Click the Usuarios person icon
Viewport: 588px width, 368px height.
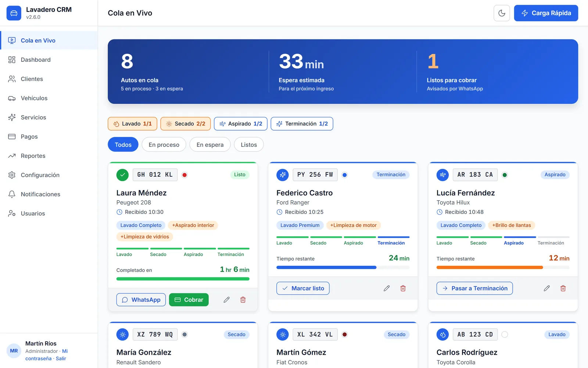[12, 213]
